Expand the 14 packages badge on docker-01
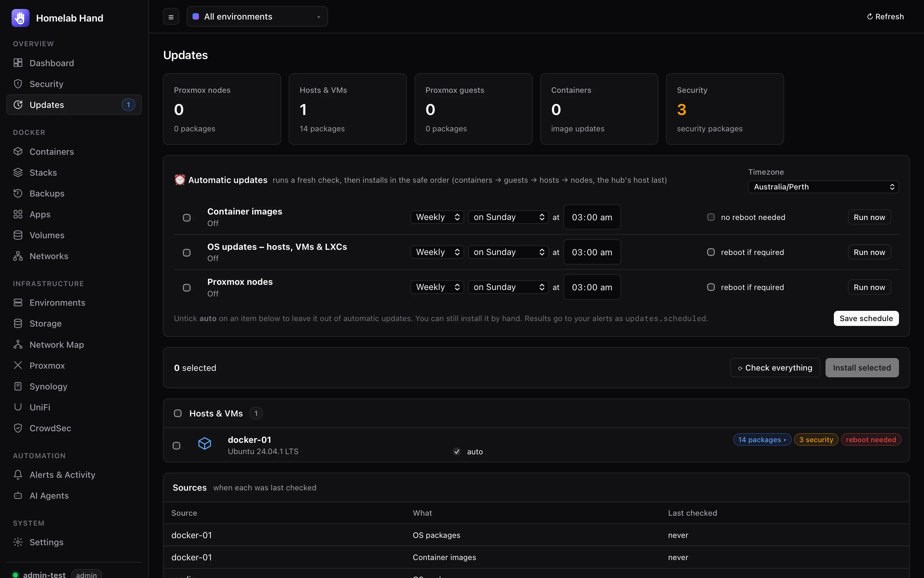924x578 pixels. click(x=762, y=440)
